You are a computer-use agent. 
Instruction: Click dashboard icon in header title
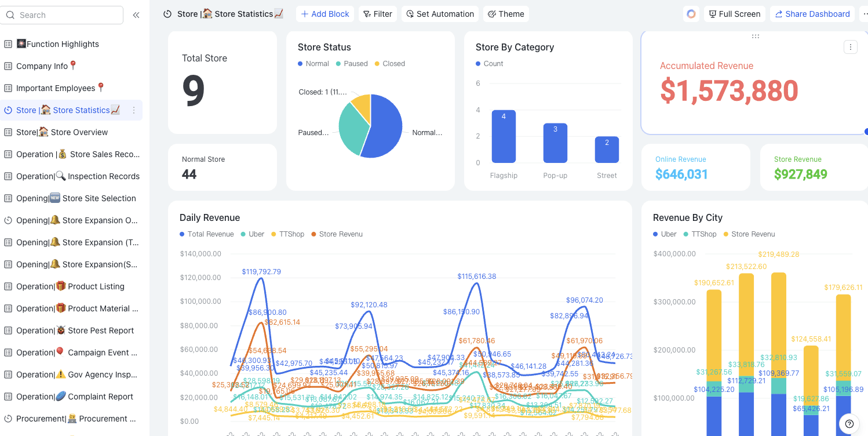click(167, 14)
